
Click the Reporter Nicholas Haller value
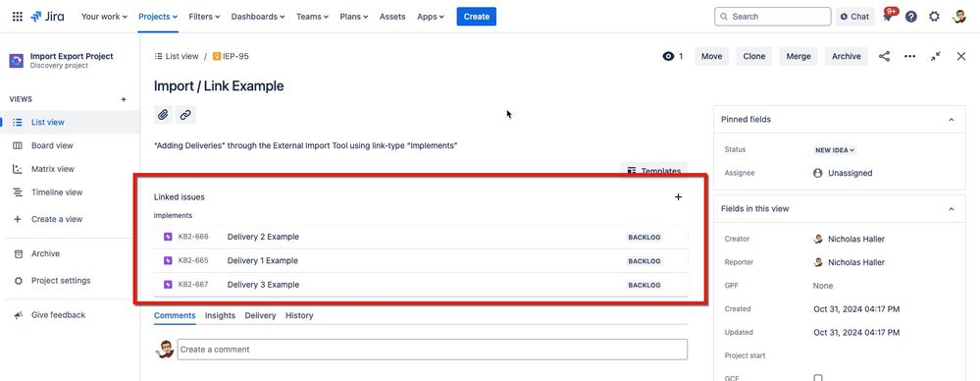click(849, 263)
